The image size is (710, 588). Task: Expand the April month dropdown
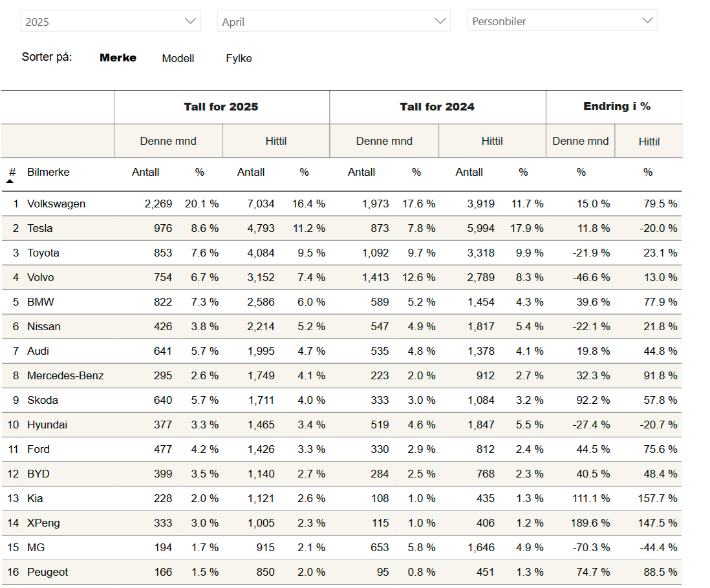coord(333,21)
